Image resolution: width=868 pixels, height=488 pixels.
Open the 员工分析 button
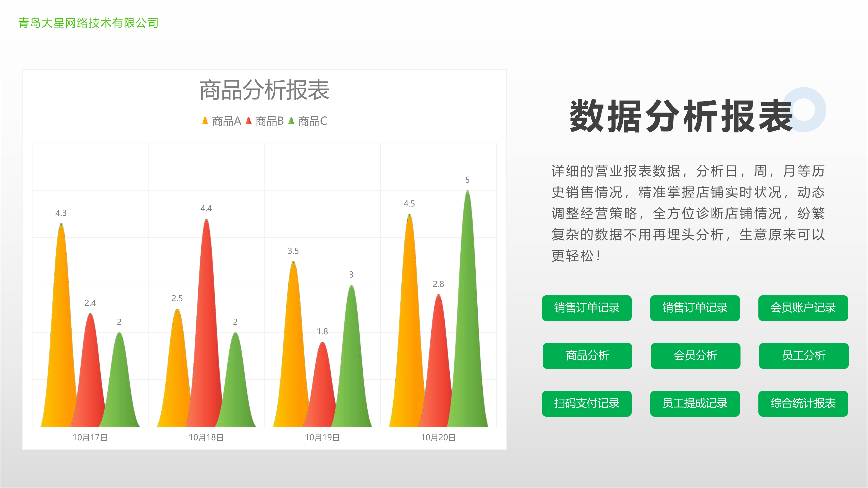804,356
